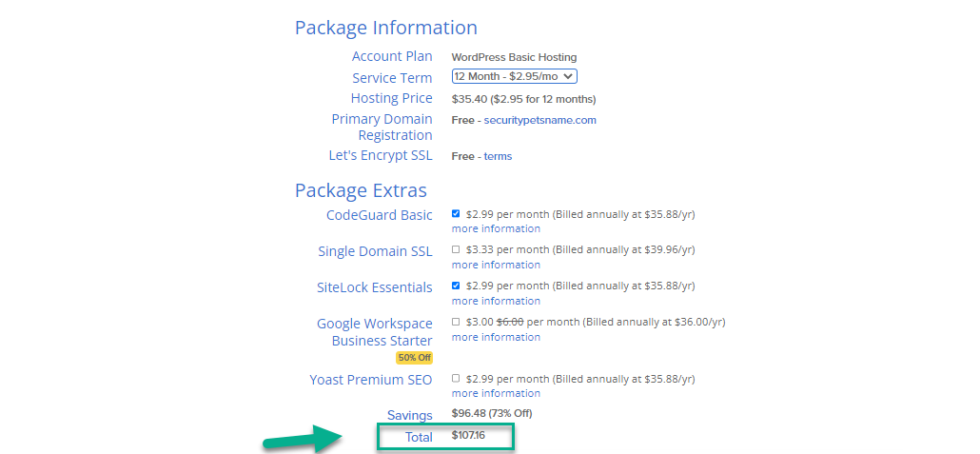
Task: Click the $96.48 (73% Off) savings value
Action: tap(492, 413)
